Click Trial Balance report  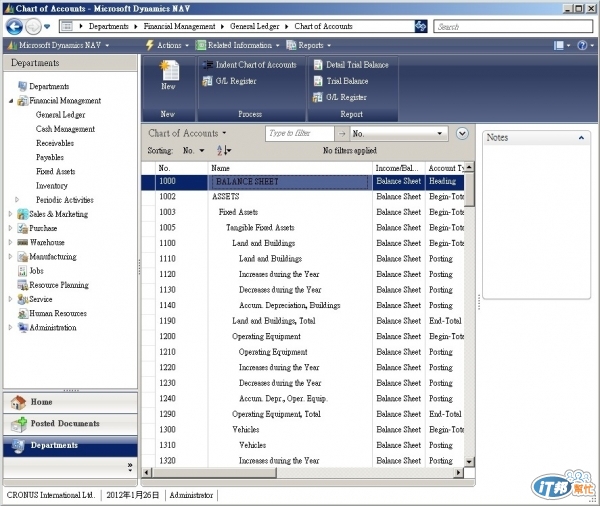point(341,81)
